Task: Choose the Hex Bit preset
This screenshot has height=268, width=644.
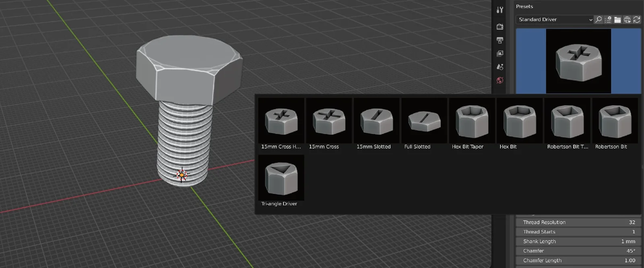Action: pyautogui.click(x=520, y=124)
